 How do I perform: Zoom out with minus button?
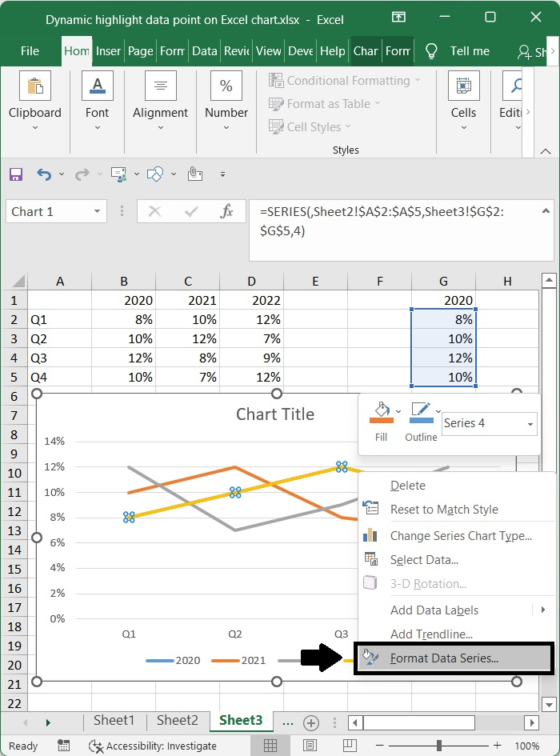[381, 746]
